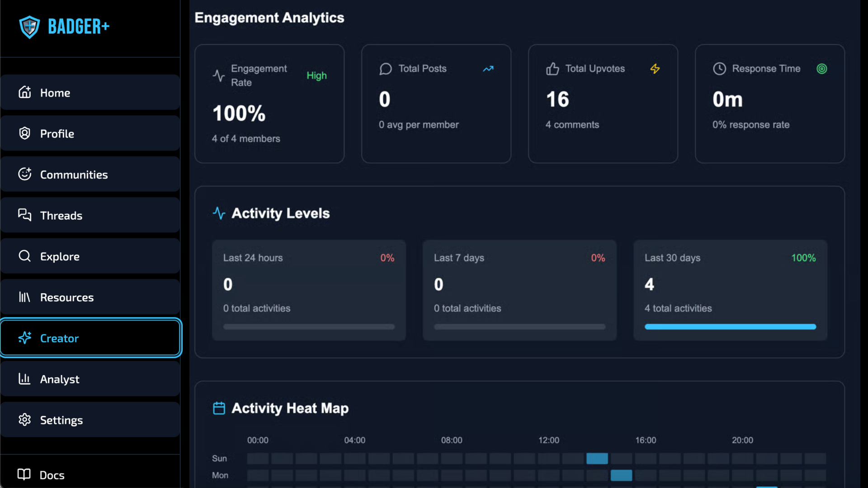Image resolution: width=868 pixels, height=488 pixels.
Task: Click the clock icon on the Response Time card
Action: 719,69
